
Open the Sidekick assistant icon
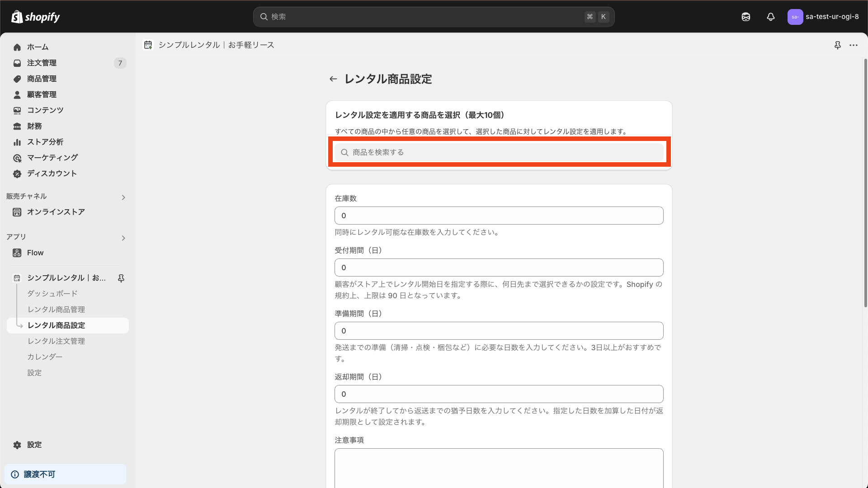point(745,17)
